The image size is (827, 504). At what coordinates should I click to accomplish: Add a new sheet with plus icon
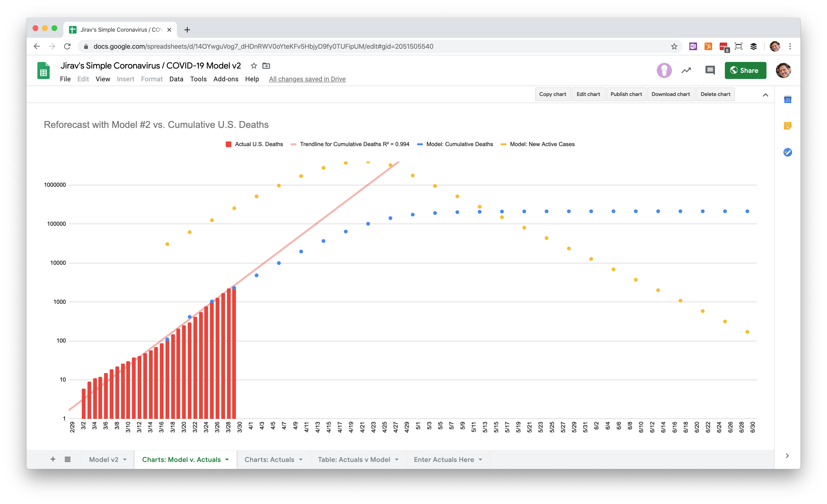(x=53, y=459)
